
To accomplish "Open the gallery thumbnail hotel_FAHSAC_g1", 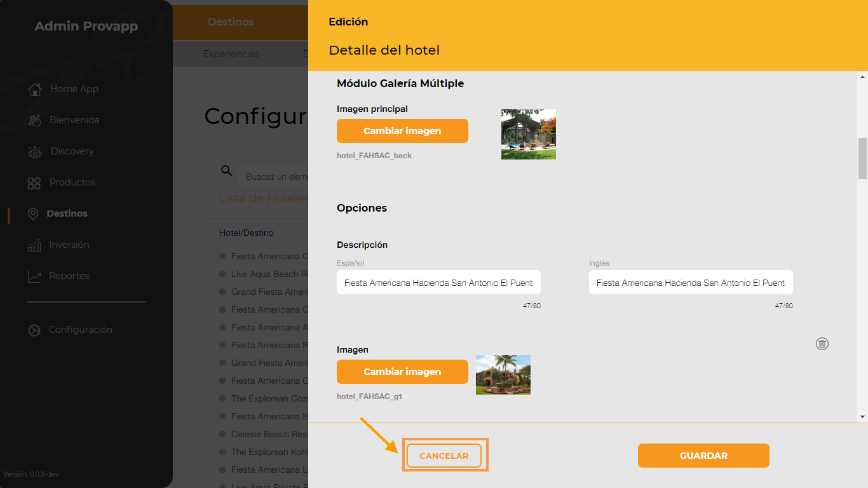I will point(503,375).
